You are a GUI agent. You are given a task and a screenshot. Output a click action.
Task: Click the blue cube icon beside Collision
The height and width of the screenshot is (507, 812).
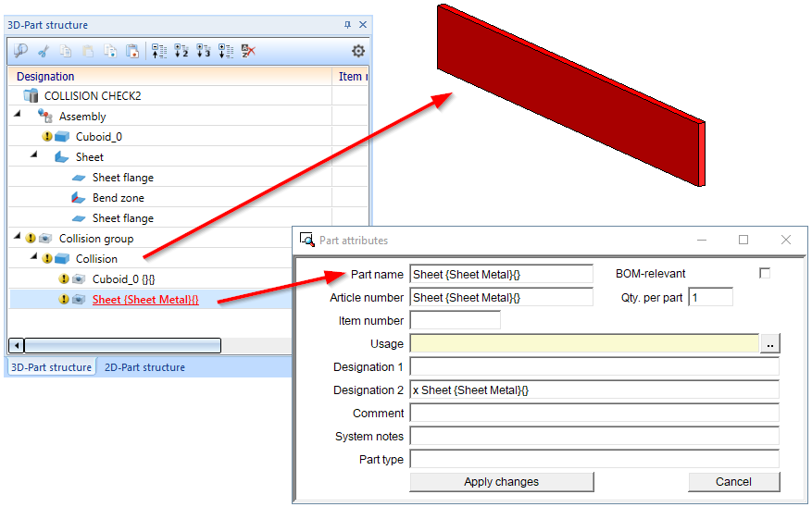tap(62, 259)
